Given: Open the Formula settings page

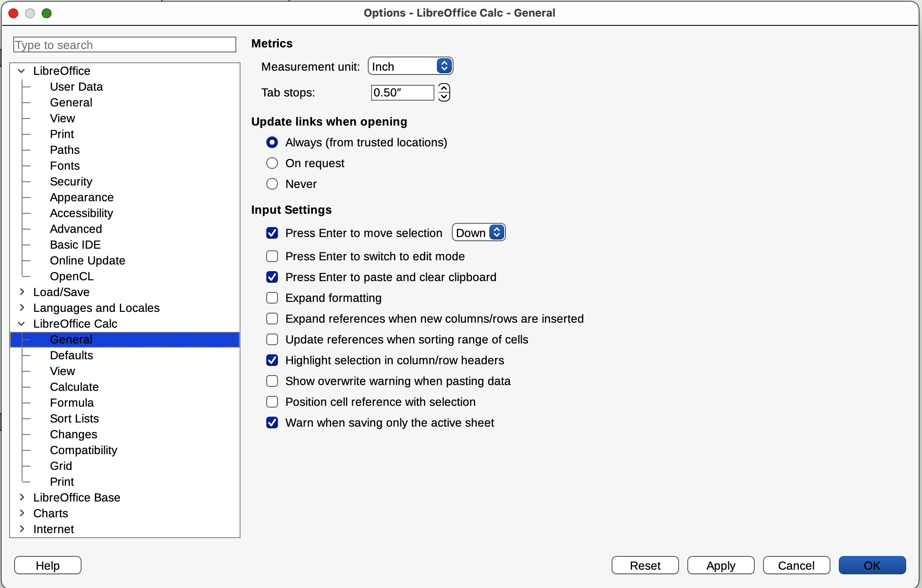Looking at the screenshot, I should pos(72,403).
